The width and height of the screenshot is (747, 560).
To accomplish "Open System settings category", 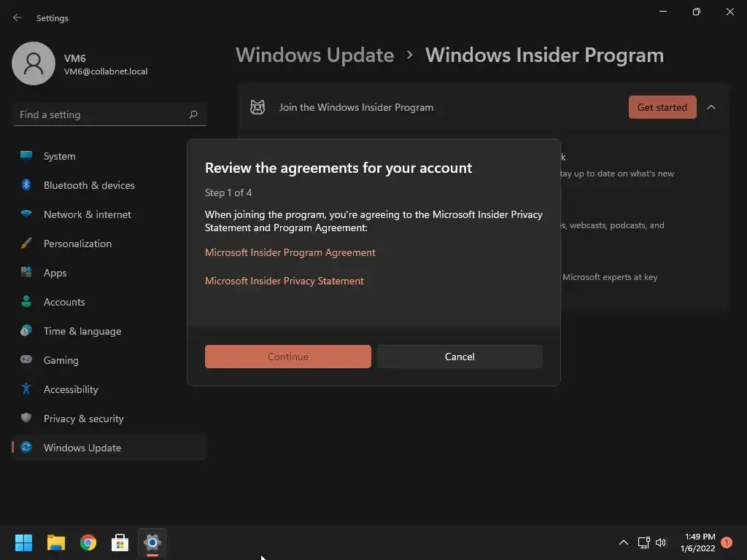I will (109, 156).
